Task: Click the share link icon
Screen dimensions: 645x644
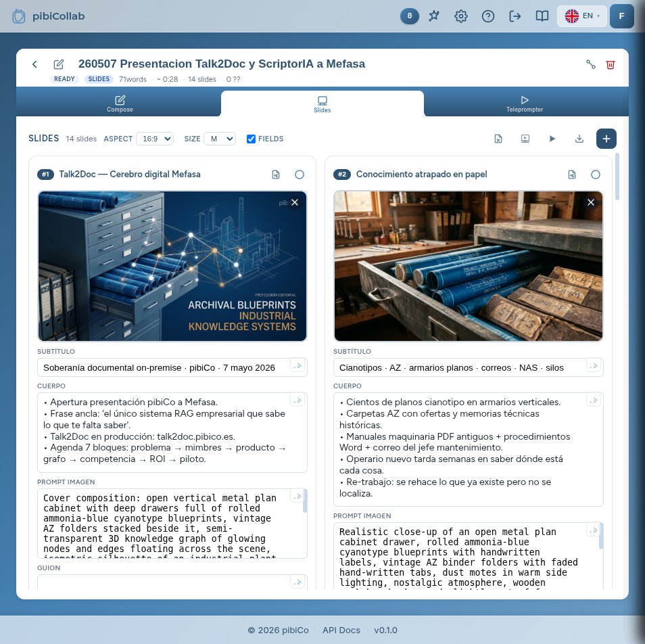Action: coord(591,64)
